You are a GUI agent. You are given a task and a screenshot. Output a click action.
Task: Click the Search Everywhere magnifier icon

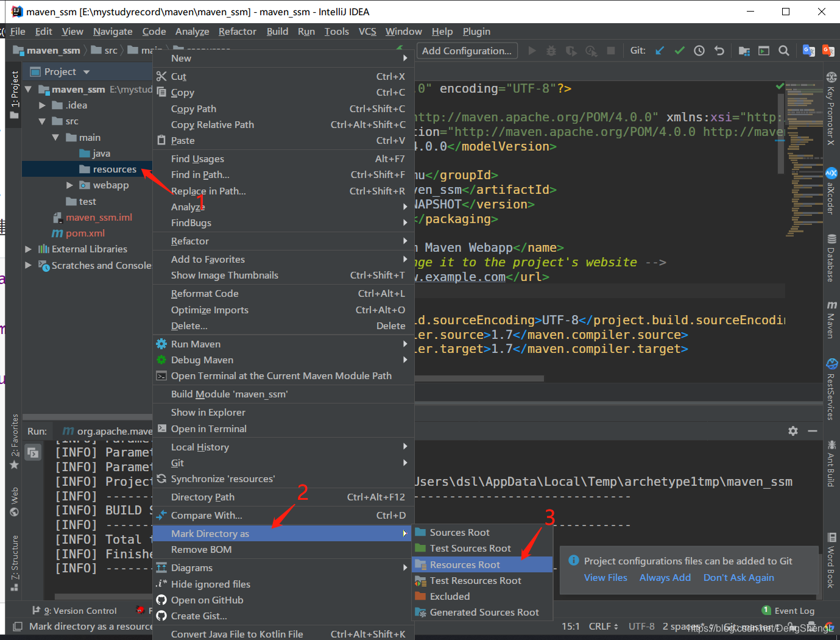point(784,51)
